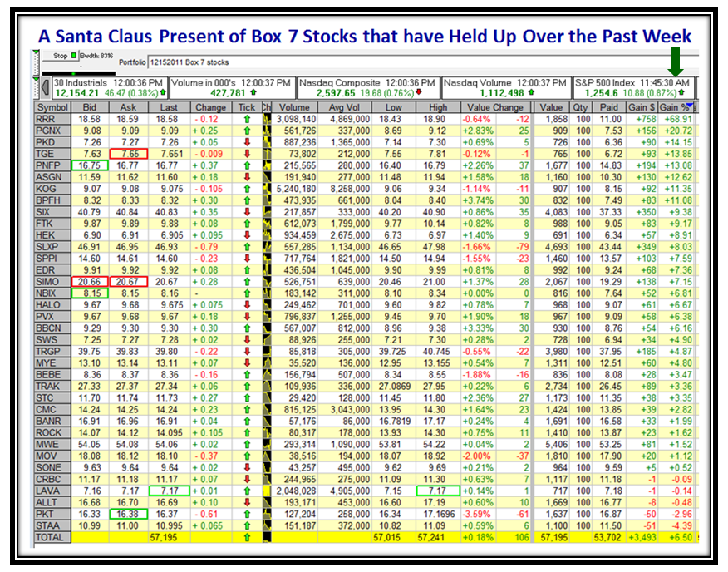Click the green up arrow next to 427,781 volume

click(x=253, y=92)
